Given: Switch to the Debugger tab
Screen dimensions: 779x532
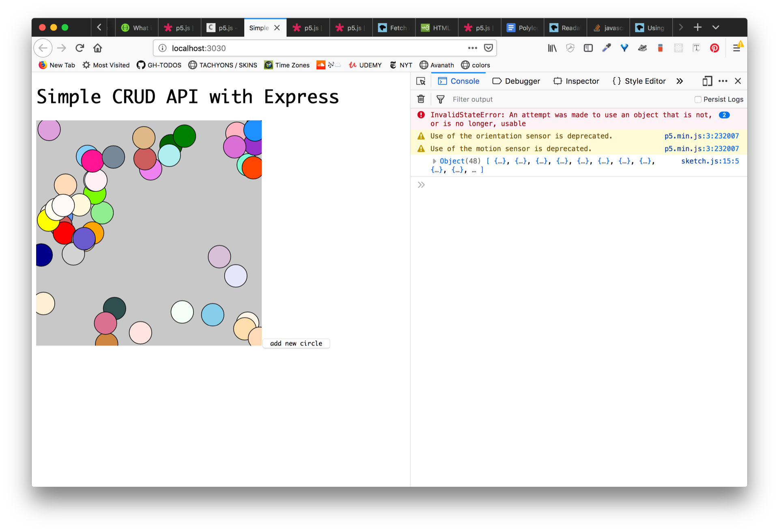Looking at the screenshot, I should [516, 81].
